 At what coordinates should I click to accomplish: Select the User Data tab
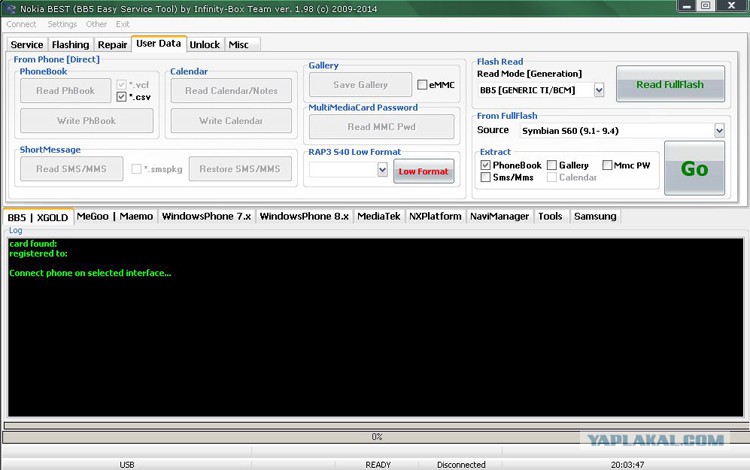(x=158, y=44)
